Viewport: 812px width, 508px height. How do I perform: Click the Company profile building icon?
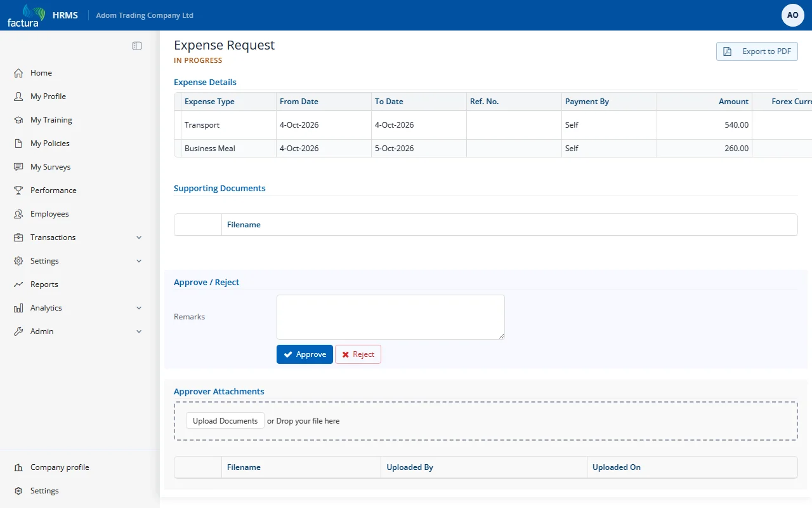(18, 467)
